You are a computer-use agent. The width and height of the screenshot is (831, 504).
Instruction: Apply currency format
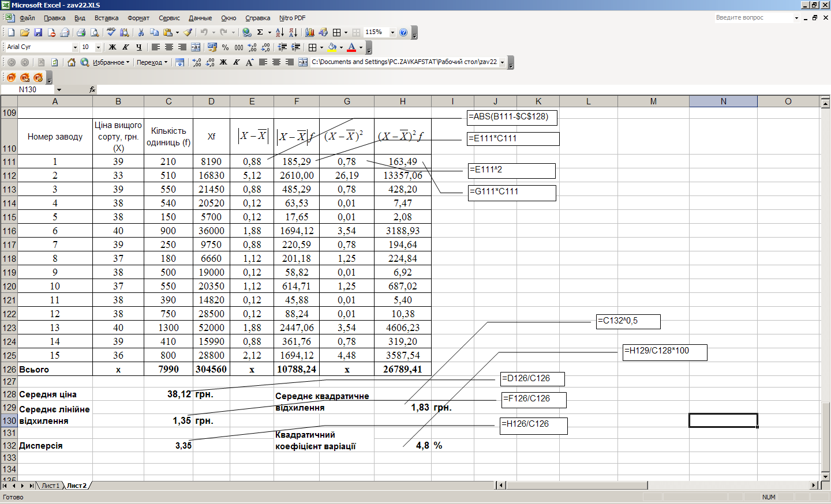[212, 47]
